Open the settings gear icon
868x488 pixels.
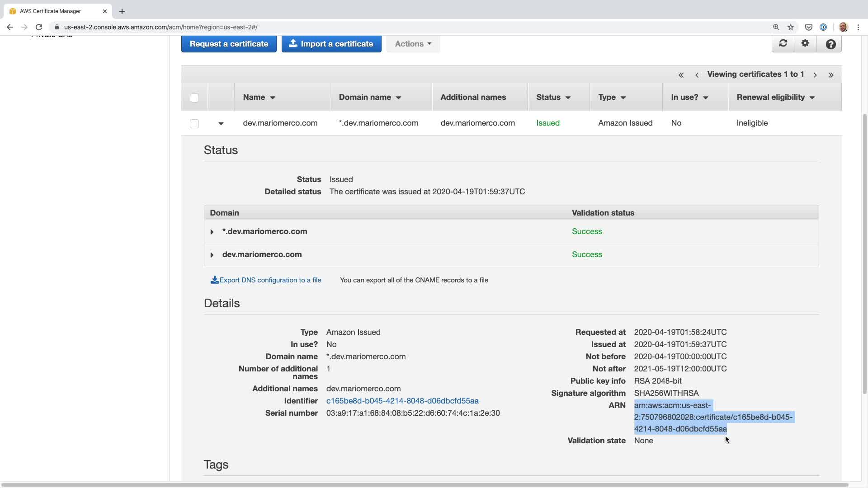click(805, 43)
